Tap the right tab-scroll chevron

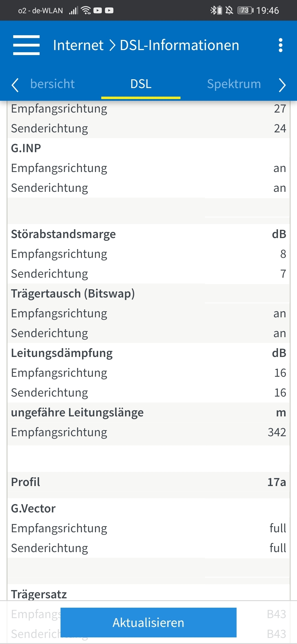(x=282, y=85)
